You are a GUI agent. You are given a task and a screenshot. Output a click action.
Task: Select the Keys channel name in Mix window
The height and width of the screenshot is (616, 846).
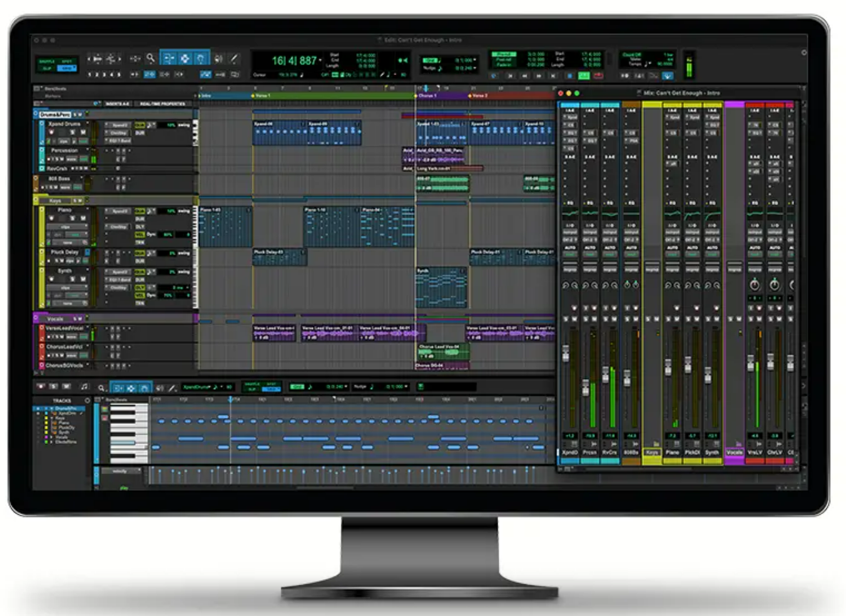tap(652, 452)
